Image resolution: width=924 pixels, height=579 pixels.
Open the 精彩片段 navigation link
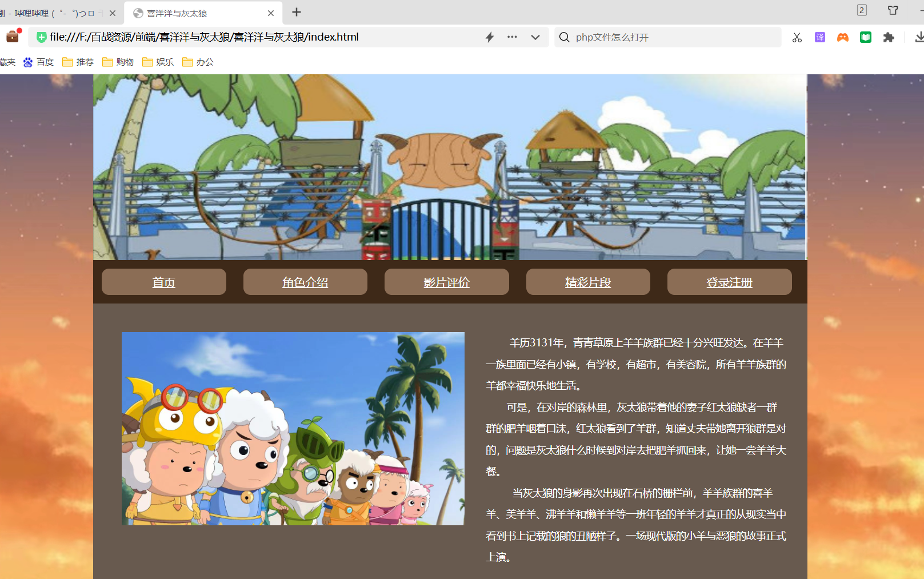(588, 282)
